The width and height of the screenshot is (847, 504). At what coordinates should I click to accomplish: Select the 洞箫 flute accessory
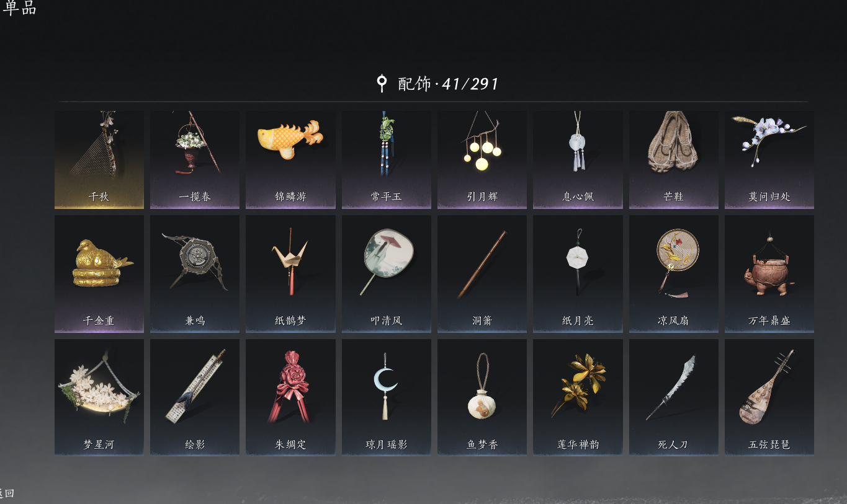(482, 274)
